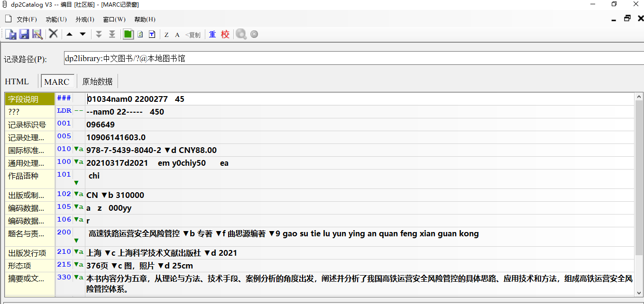
Task: Click the inner MDI restore window icon
Action: tap(627, 18)
